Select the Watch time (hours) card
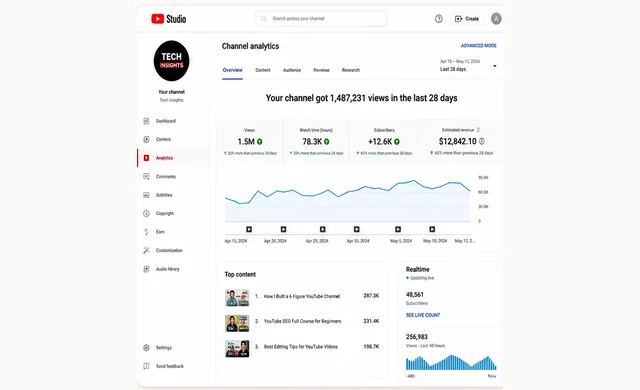 pyautogui.click(x=316, y=142)
